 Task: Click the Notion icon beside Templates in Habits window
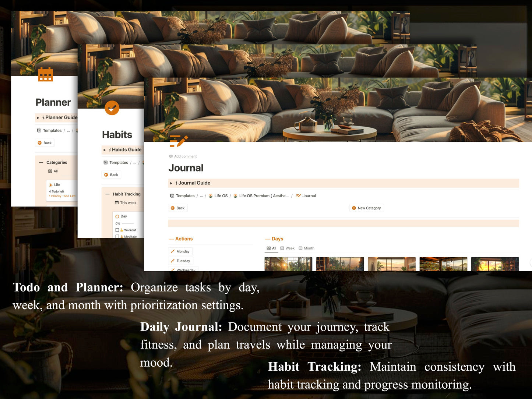(x=106, y=163)
